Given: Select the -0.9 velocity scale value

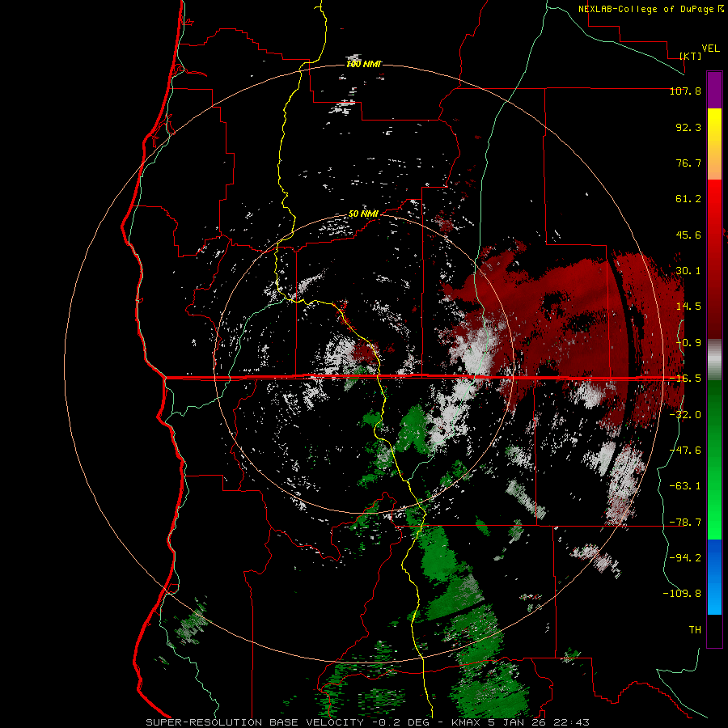Looking at the screenshot, I should (688, 343).
